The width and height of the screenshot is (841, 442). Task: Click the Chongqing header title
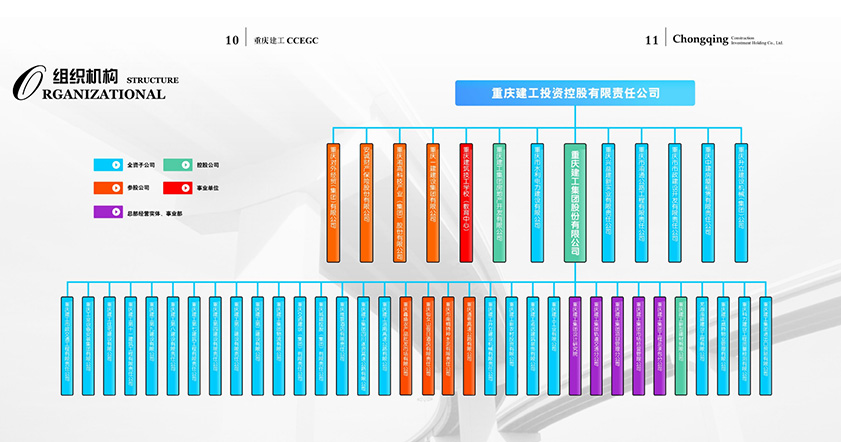tap(700, 39)
